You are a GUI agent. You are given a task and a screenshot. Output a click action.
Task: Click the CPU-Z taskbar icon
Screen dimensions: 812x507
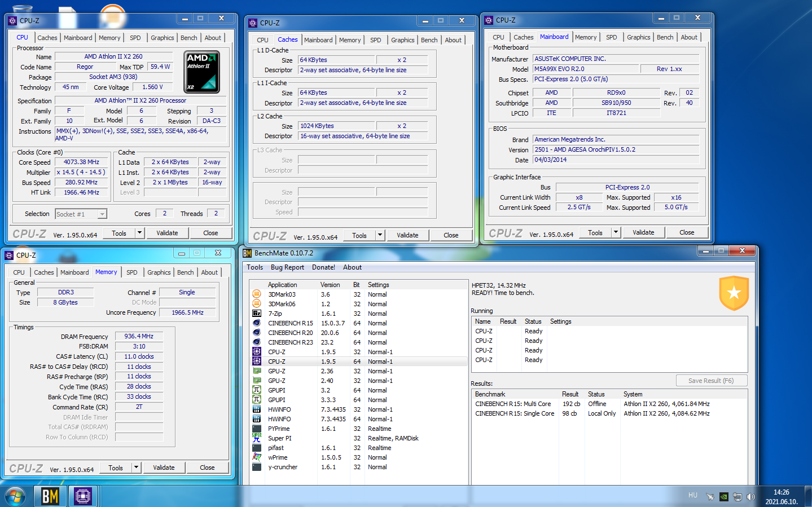click(x=83, y=496)
